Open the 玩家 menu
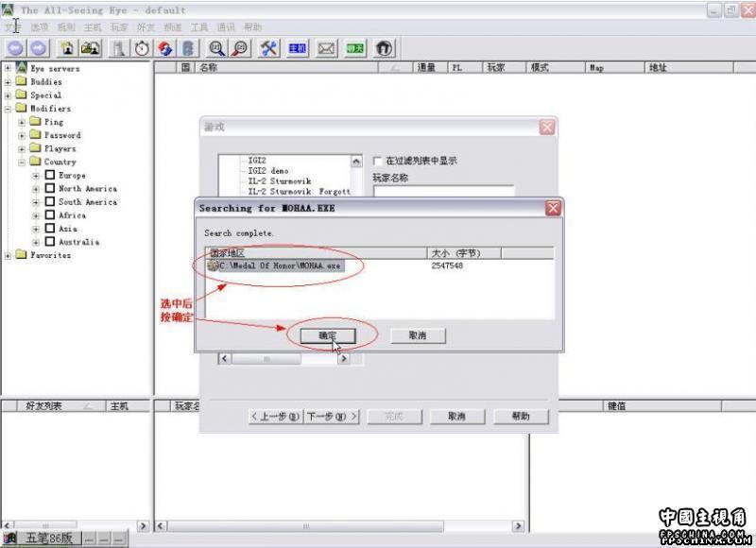756x548 pixels. point(119,27)
